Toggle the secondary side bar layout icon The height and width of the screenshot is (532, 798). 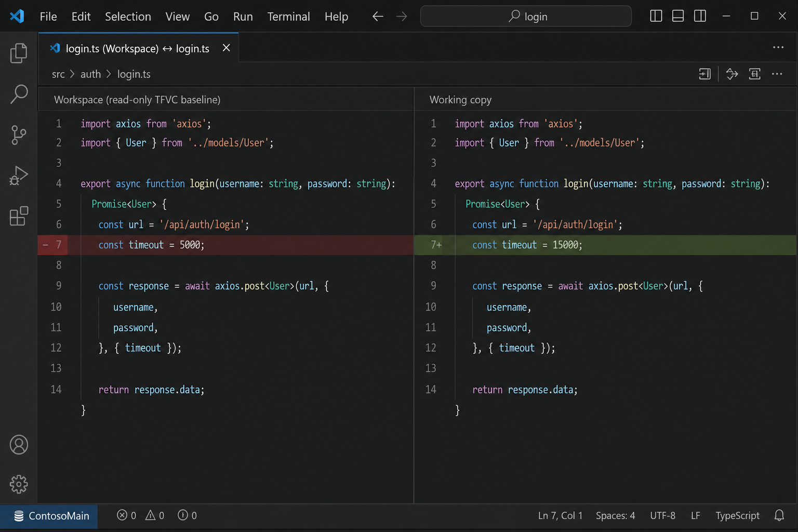(700, 16)
